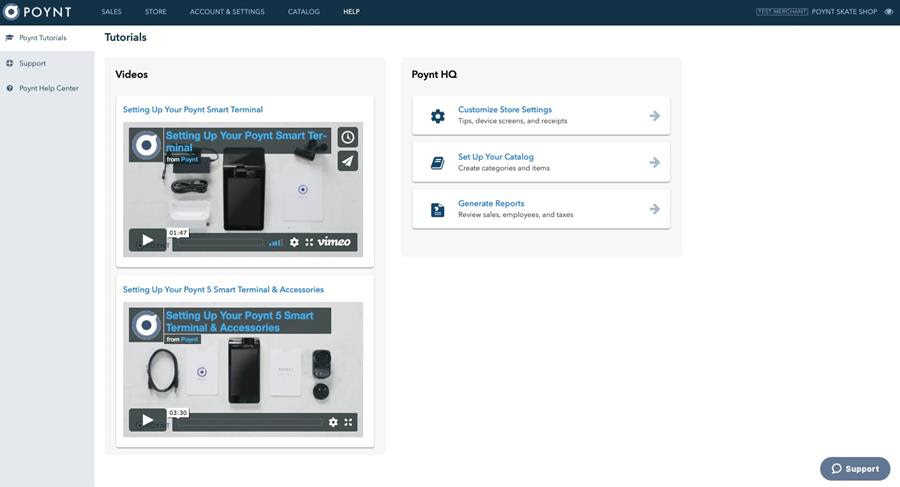
Task: Click the second video's progress bar
Action: coord(248,423)
